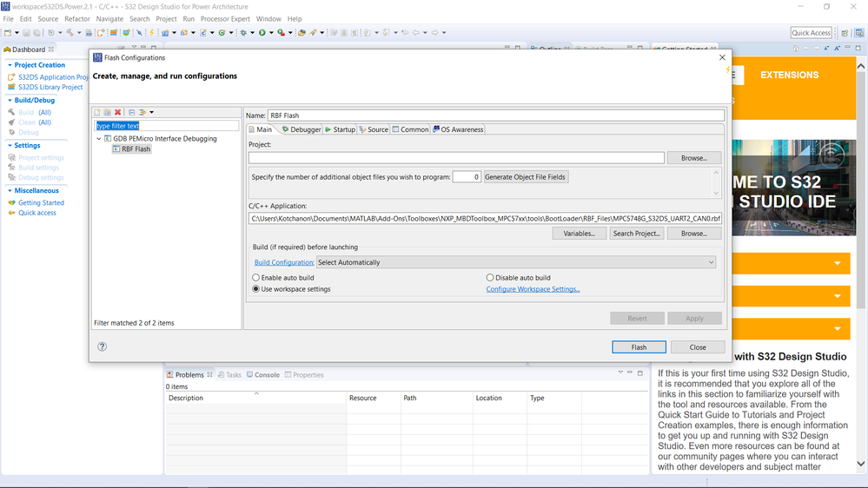The image size is (868, 488).
Task: Collapse GDB PEMicro Interface Debugging tree node
Action: pos(99,139)
